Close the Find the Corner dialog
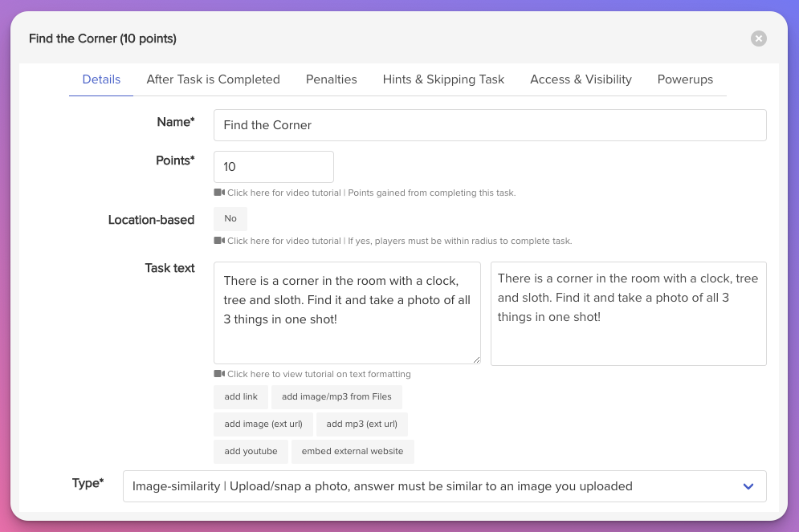This screenshot has height=532, width=799. tap(758, 39)
